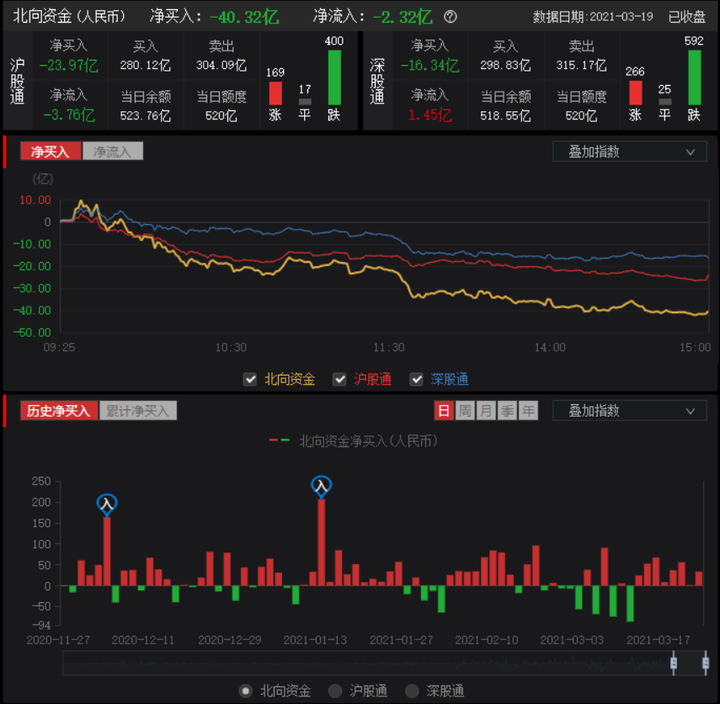Screen dimensions: 720x704
Task: Switch to the 净买入 tab
Action: click(51, 151)
